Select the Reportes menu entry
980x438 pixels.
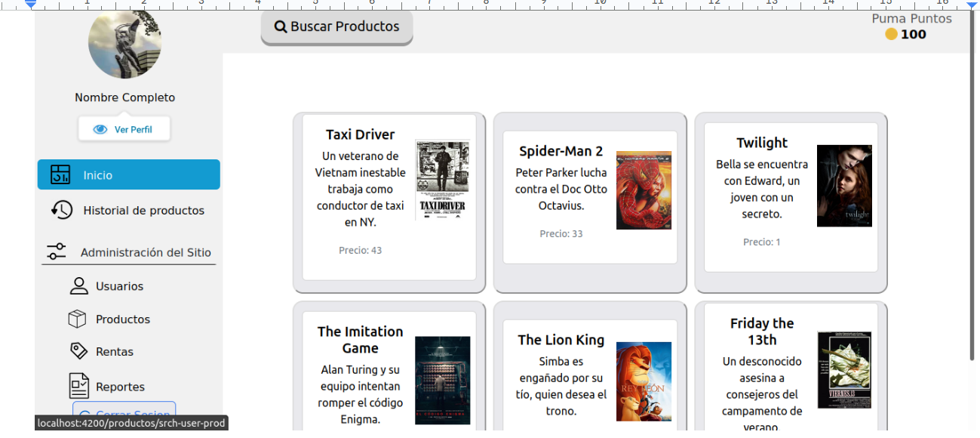[x=120, y=387]
